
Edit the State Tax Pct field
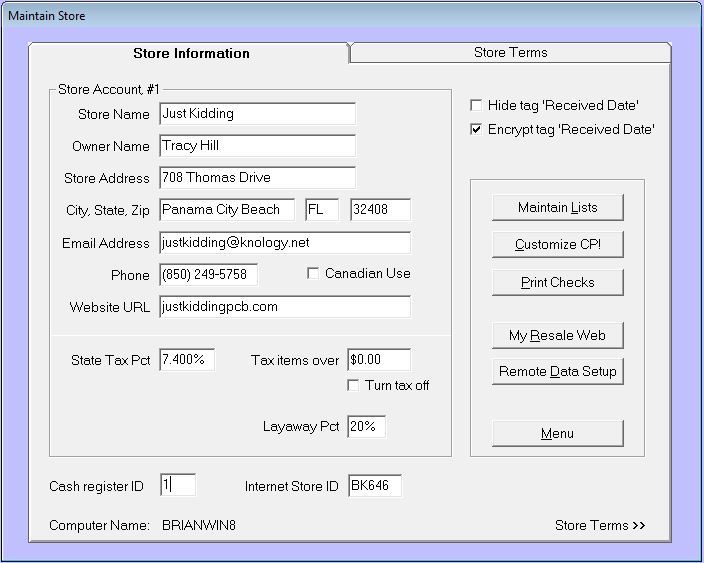[187, 360]
